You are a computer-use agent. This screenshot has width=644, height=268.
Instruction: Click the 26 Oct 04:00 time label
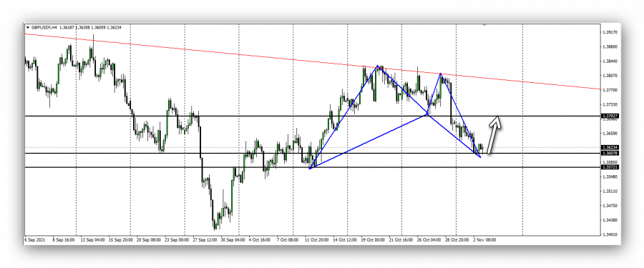click(x=429, y=239)
